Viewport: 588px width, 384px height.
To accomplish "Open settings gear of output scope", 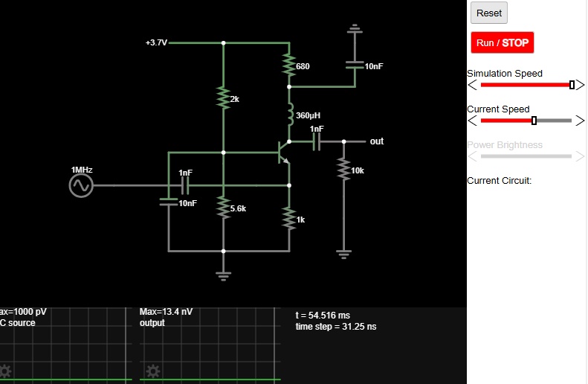I will point(152,371).
